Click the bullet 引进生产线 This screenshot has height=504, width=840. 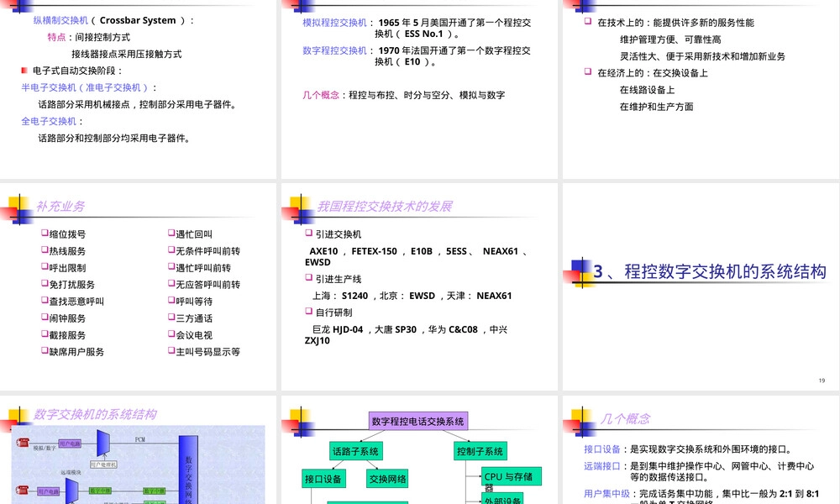333,279
